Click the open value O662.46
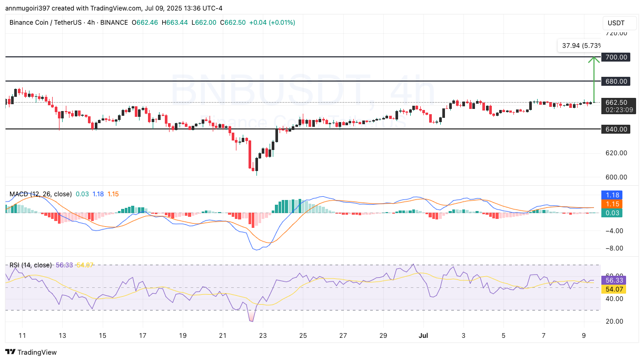644x361 pixels. 145,23
